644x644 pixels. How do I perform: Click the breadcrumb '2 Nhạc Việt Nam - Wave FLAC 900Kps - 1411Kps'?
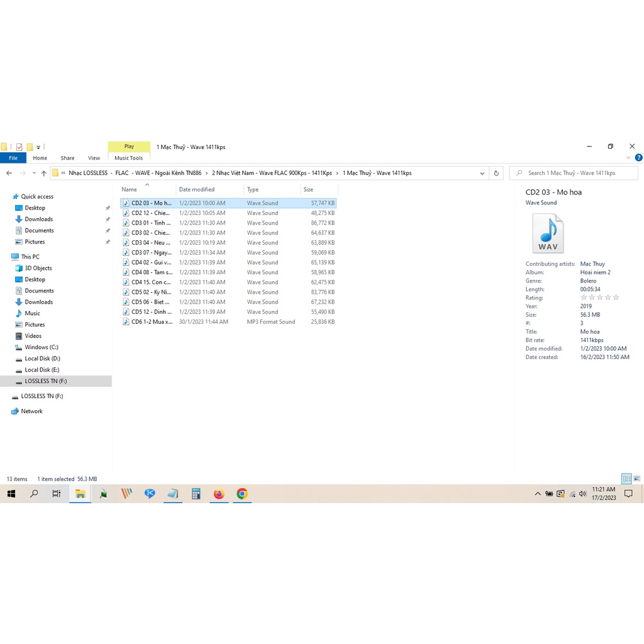click(272, 174)
